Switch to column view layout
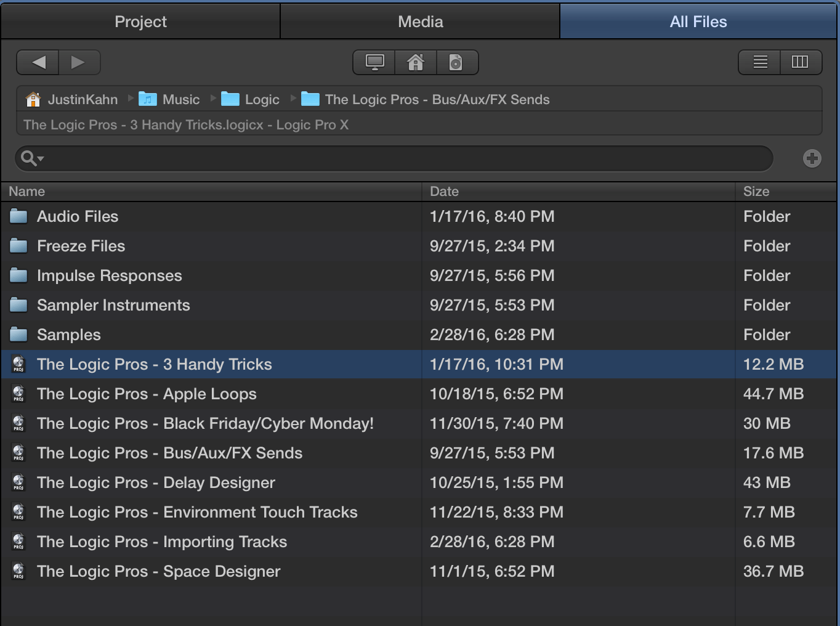 (x=801, y=62)
